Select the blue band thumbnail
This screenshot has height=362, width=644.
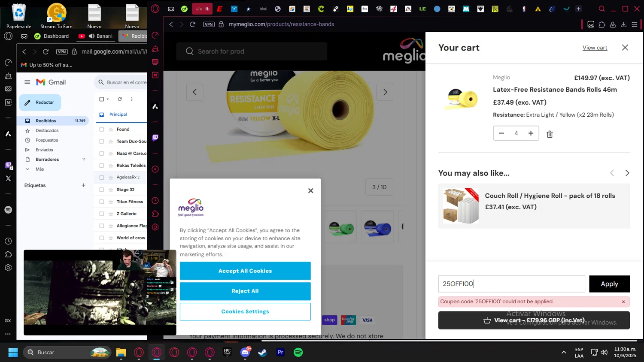tap(377, 227)
